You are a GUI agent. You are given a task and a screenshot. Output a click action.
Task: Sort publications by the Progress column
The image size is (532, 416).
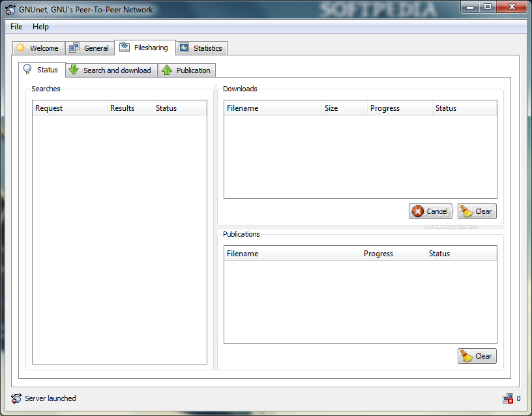393,254
